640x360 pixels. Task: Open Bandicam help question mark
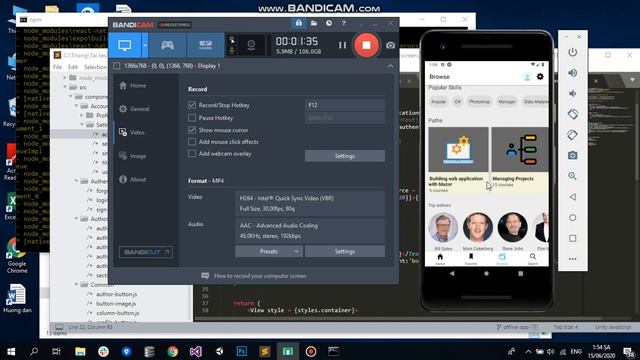(344, 23)
